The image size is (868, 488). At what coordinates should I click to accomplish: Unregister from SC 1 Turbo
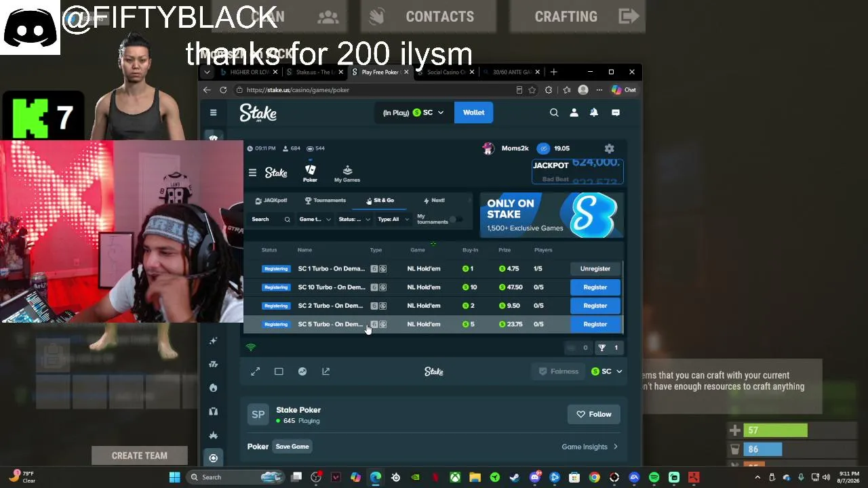pyautogui.click(x=595, y=269)
